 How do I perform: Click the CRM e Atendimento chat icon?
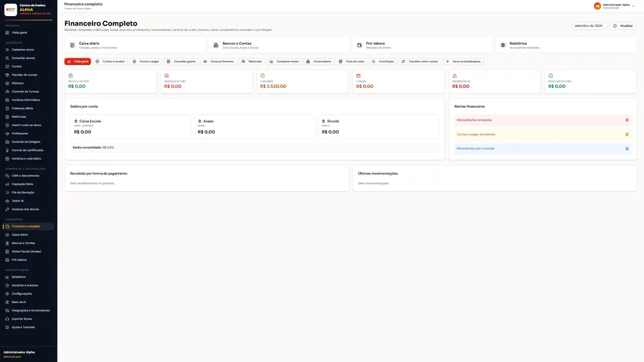click(x=7, y=176)
